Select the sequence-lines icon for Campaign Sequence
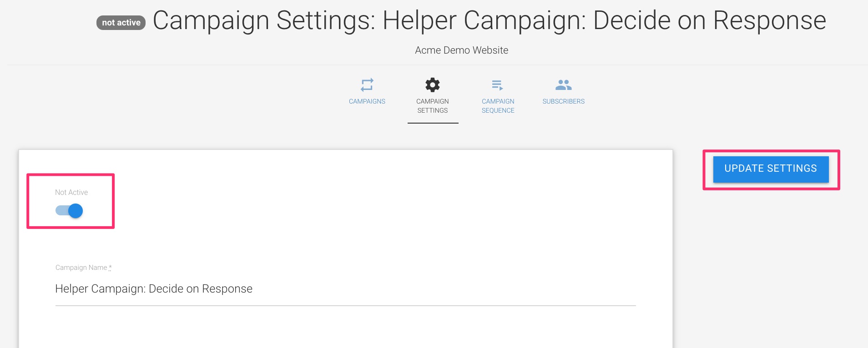 point(498,85)
